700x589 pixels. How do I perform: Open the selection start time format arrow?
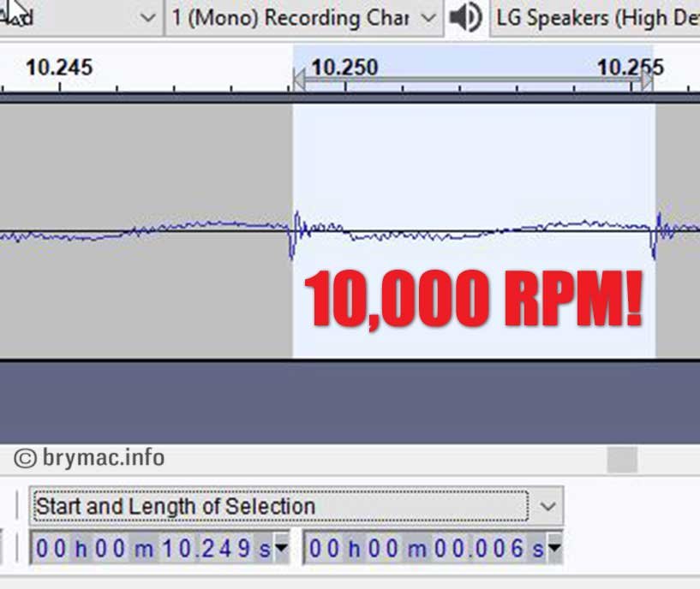pyautogui.click(x=281, y=548)
